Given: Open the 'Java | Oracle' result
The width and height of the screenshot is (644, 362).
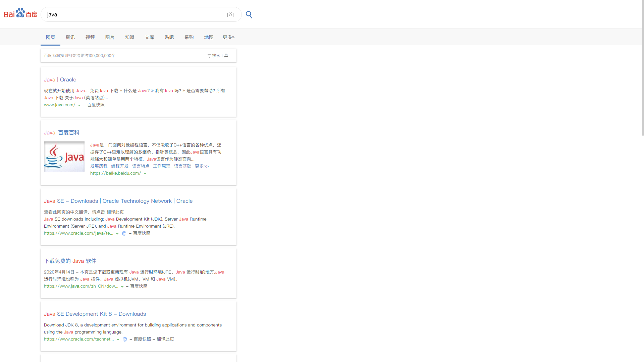Looking at the screenshot, I should click(x=60, y=80).
